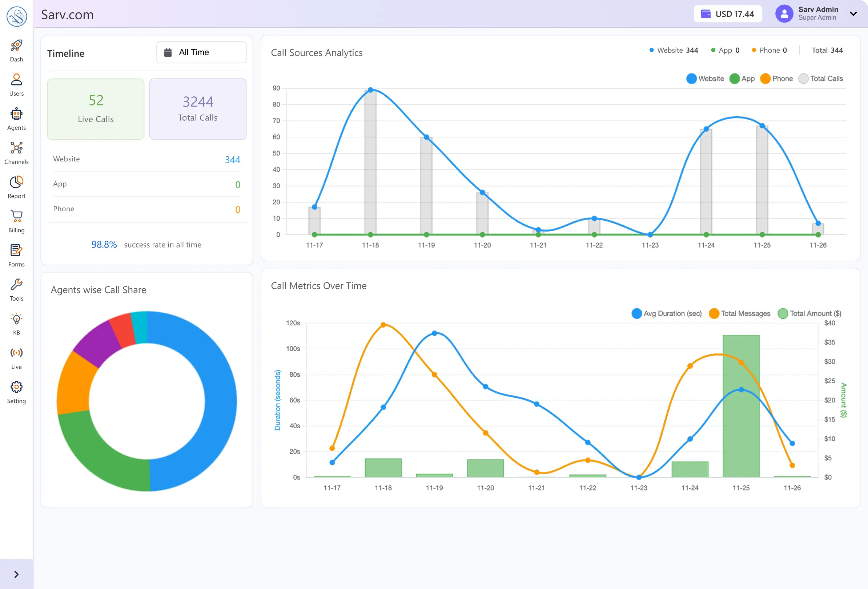This screenshot has height=589, width=868.
Task: Expand the Sarv Admin account menu
Action: coord(853,14)
